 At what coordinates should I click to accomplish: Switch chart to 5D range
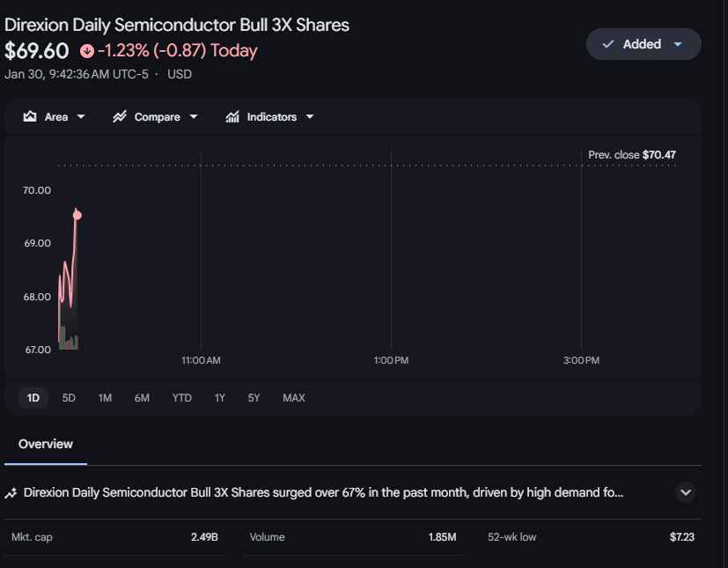pos(69,398)
